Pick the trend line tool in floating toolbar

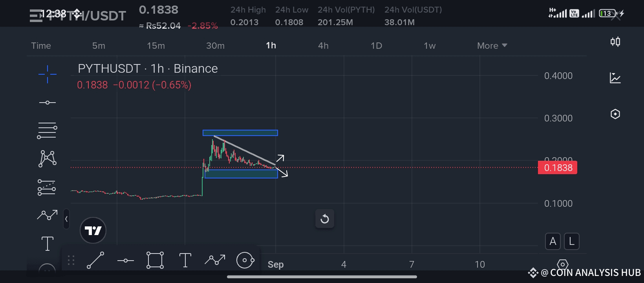click(x=95, y=260)
